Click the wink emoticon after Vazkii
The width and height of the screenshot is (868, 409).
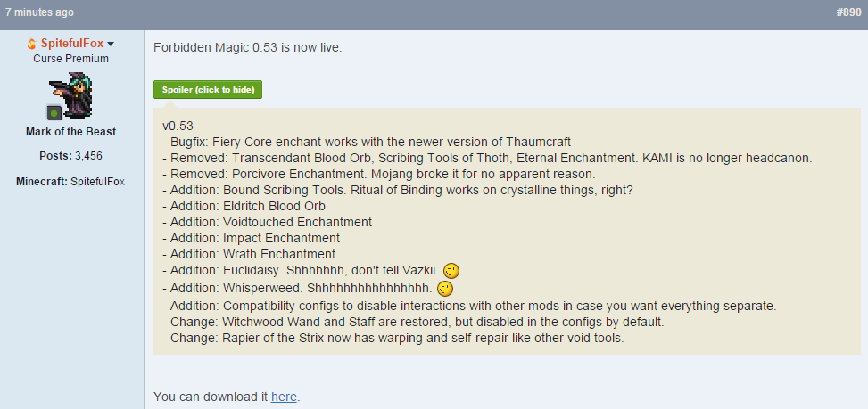[451, 271]
